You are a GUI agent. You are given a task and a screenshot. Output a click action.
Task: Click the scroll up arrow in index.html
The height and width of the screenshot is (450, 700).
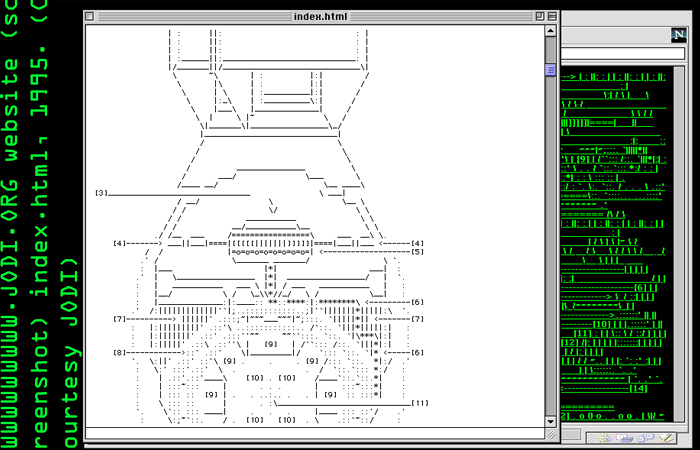coord(550,31)
